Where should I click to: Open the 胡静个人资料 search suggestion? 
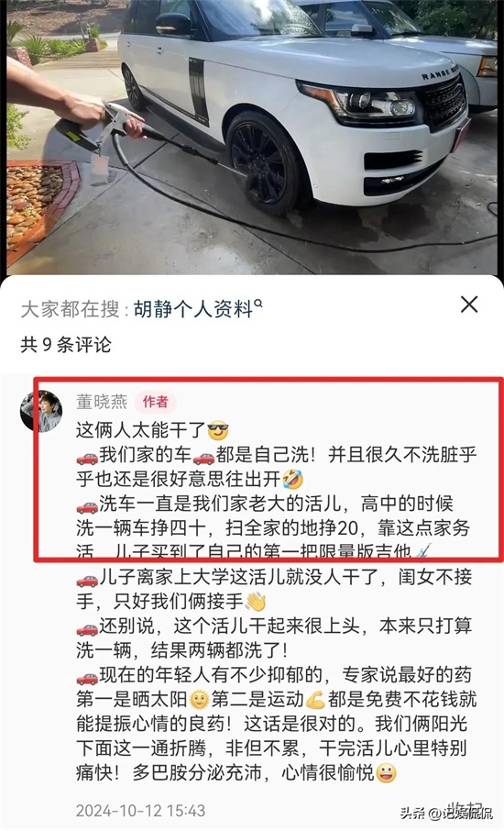tap(193, 309)
